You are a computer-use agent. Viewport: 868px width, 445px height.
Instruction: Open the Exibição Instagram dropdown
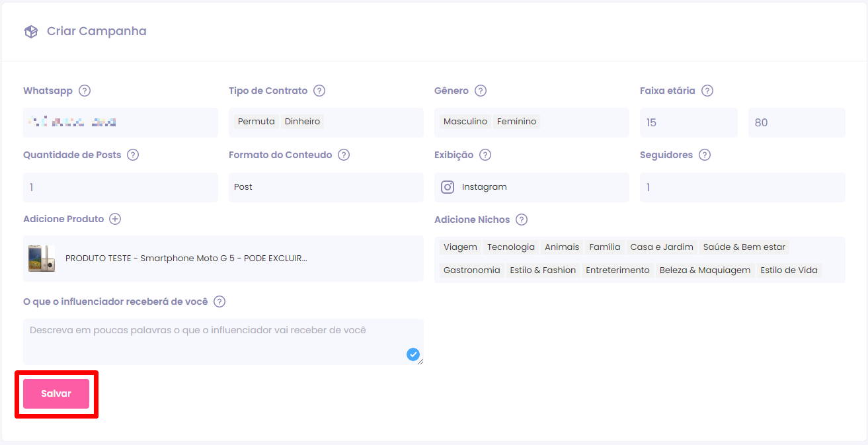pos(532,187)
